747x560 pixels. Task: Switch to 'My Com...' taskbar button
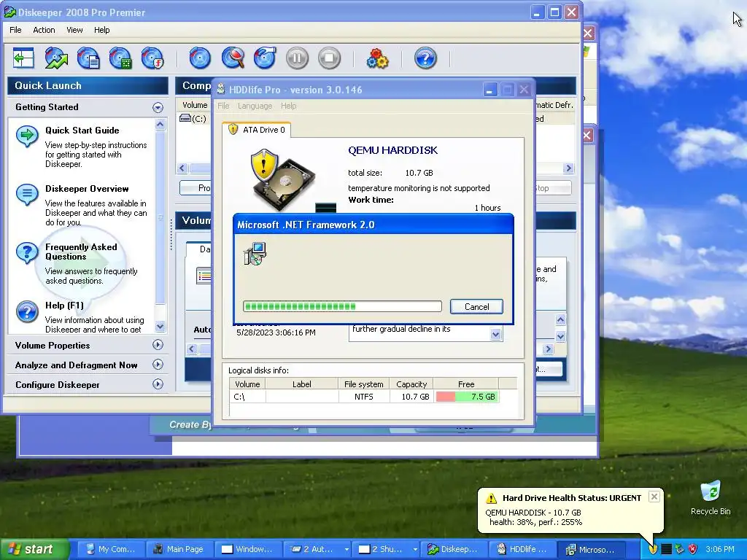click(110, 550)
